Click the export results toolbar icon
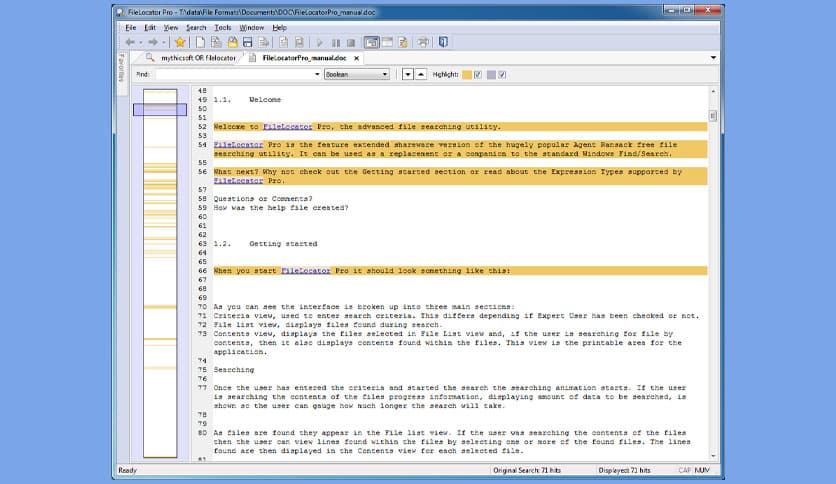 tap(263, 42)
